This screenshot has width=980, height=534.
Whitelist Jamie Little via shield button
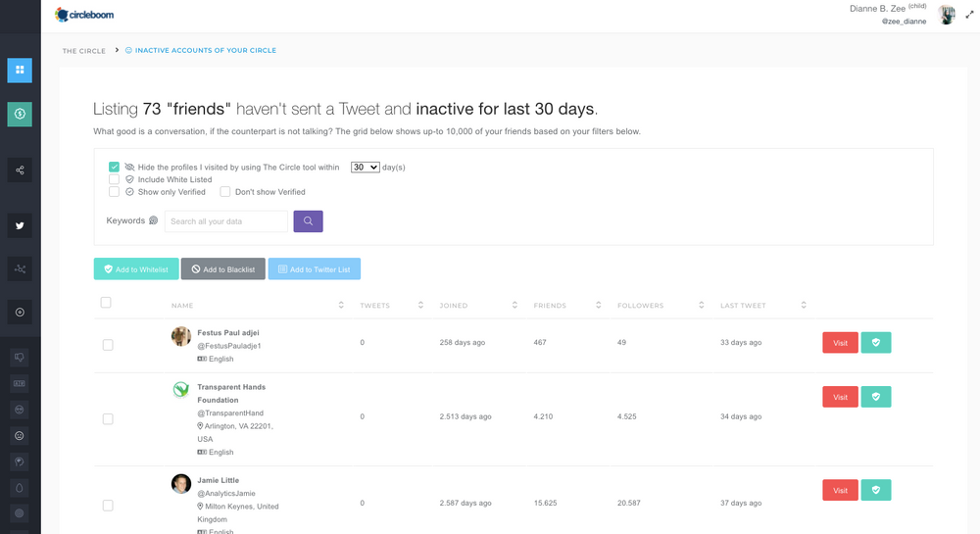coord(875,490)
